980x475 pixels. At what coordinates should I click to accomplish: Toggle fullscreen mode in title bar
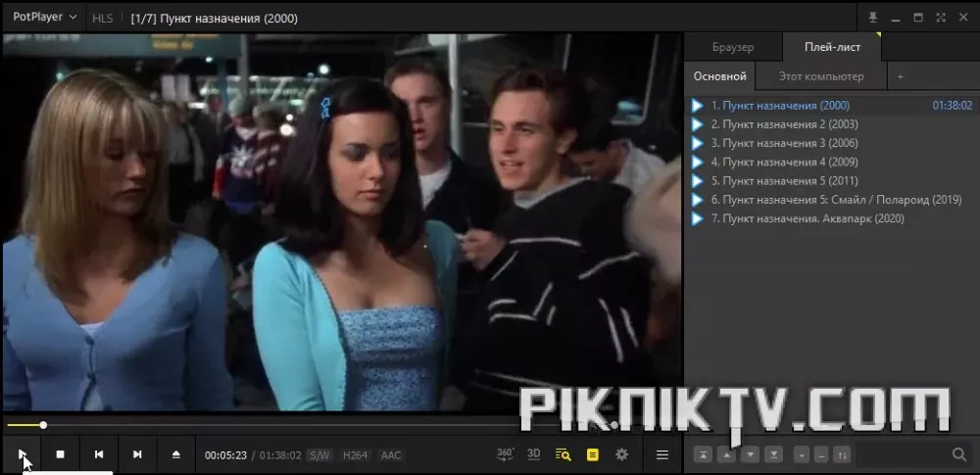(x=941, y=18)
